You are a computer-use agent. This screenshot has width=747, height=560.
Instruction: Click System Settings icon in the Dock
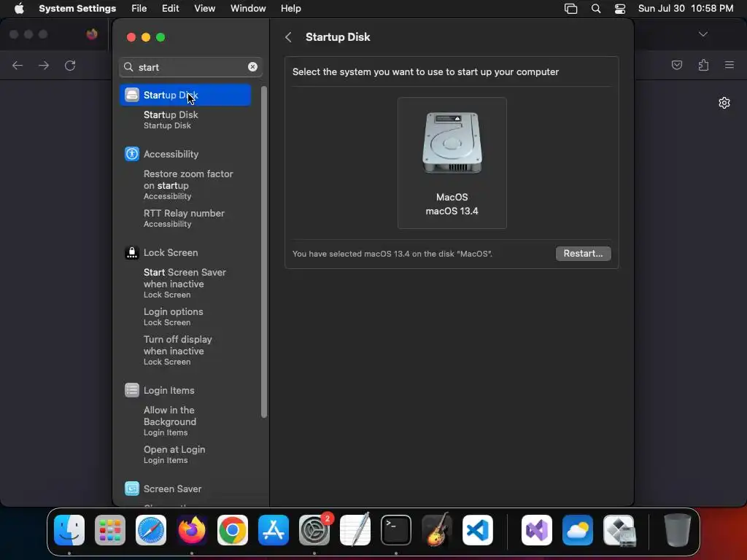(x=314, y=530)
